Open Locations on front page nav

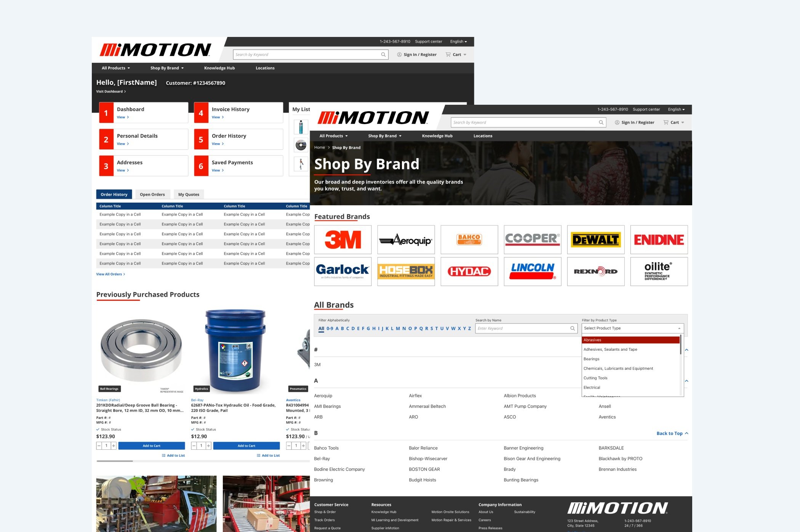483,136
